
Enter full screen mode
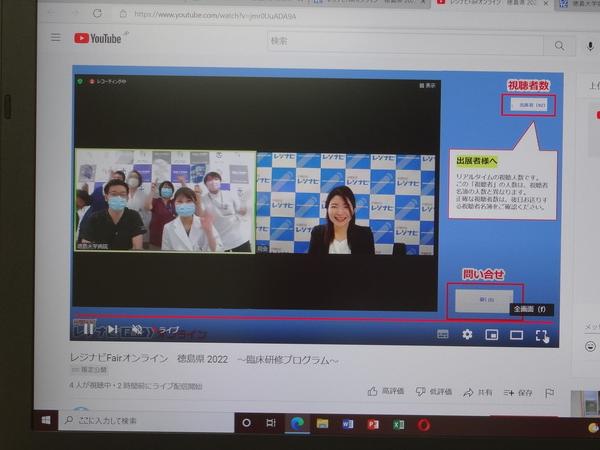[x=541, y=336]
